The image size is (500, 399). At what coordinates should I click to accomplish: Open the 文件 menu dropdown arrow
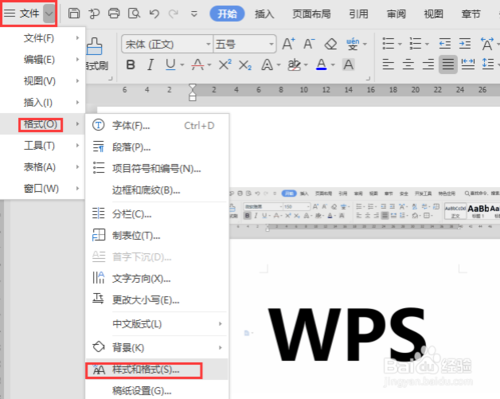[x=49, y=13]
